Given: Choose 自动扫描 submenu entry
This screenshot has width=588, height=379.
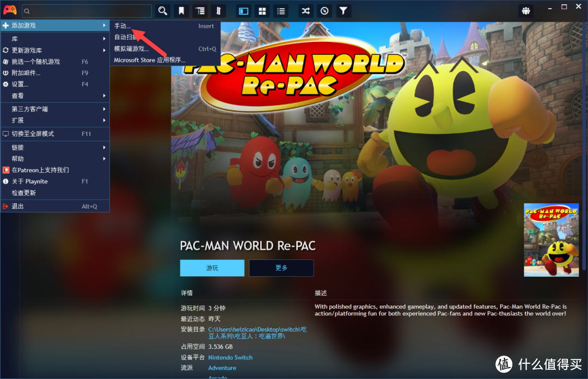Looking at the screenshot, I should coord(165,37).
